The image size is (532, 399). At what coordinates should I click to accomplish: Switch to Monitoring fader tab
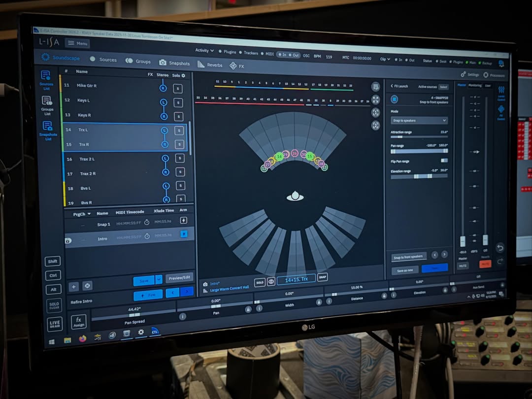coord(475,86)
